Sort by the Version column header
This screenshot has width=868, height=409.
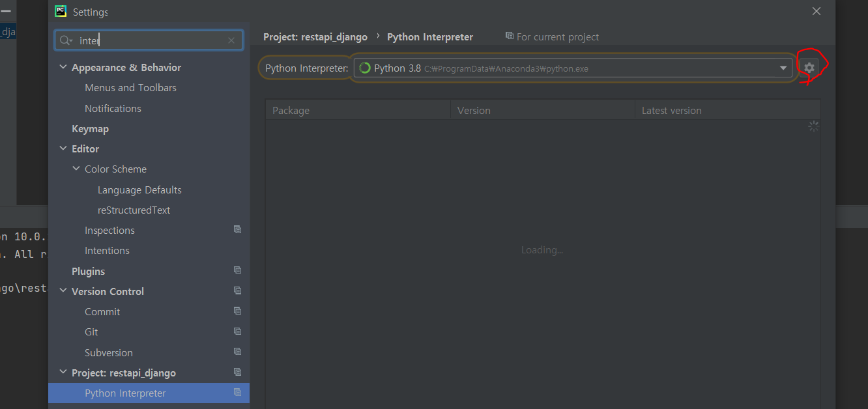pyautogui.click(x=542, y=110)
